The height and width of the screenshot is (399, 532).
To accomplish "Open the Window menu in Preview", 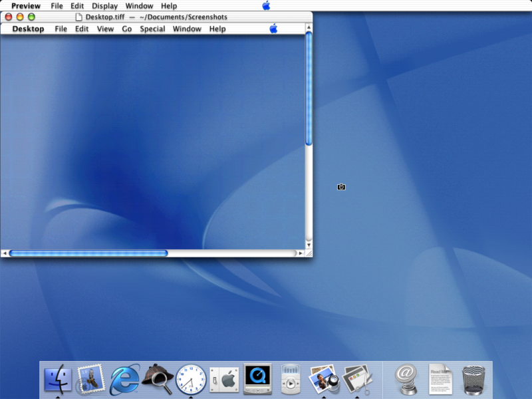I will tap(139, 5).
